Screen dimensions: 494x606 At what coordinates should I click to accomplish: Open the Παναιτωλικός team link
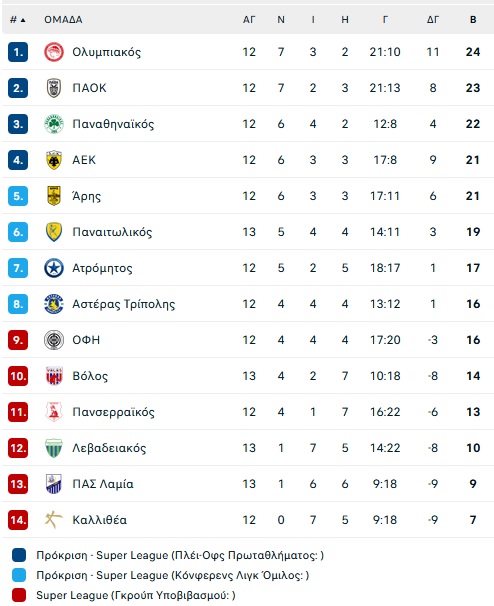point(112,232)
